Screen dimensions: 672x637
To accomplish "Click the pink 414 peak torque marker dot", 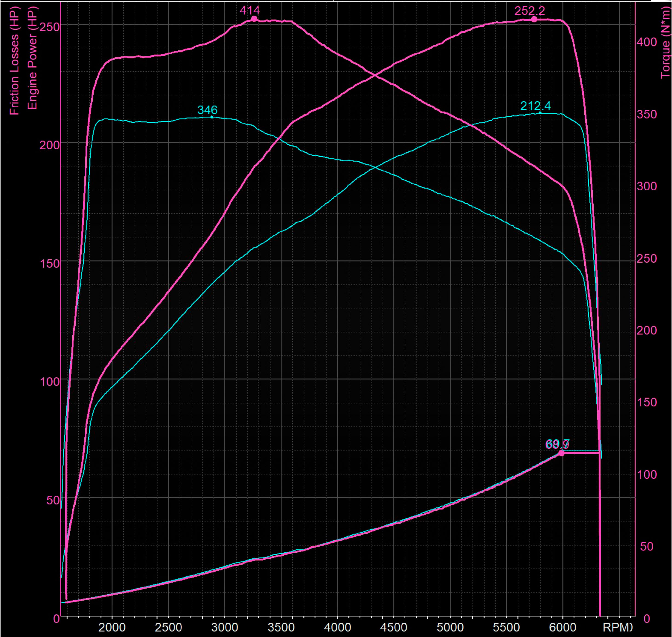I will tap(254, 19).
